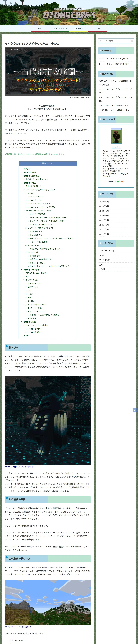Jump to 暗視のポーション in contents
The width and height of the screenshot is (138, 644).
tap(35, 284)
